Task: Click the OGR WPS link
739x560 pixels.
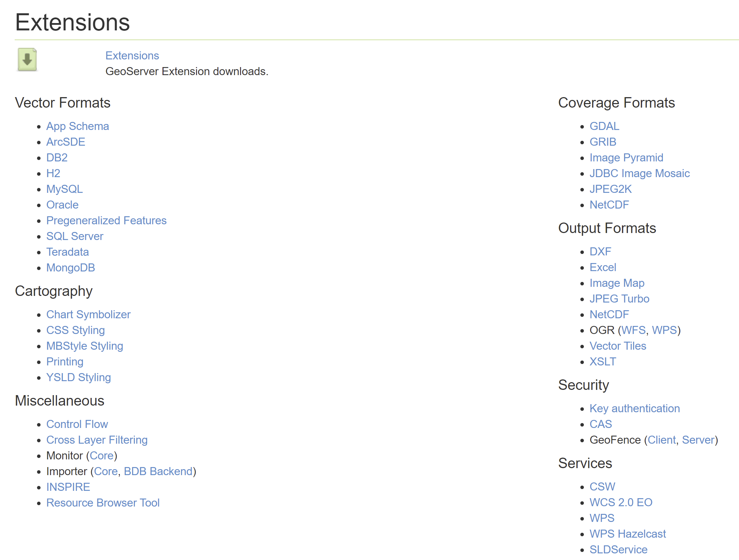Action: [x=664, y=330]
